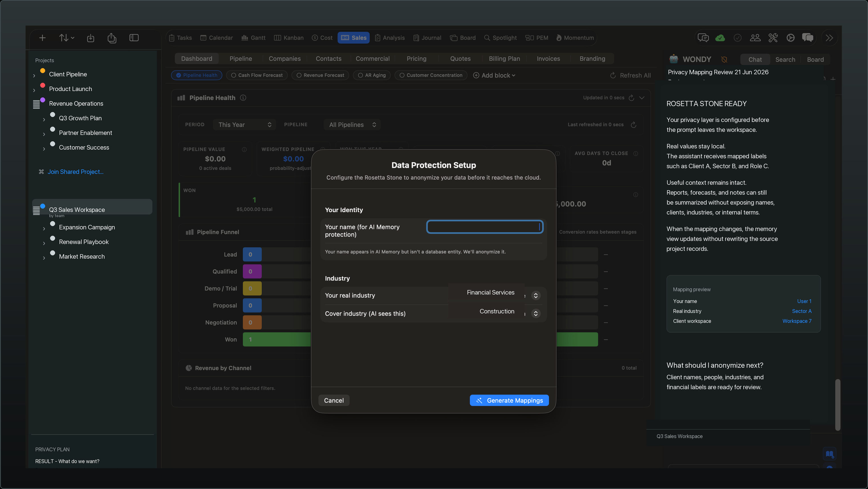Screen dimensions: 868x489
Task: Click the outlined chat bubbles icon at top right
Action: click(703, 38)
